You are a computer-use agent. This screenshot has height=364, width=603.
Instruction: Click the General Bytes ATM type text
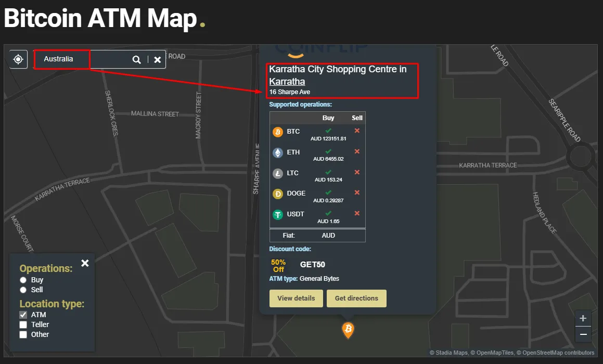(319, 279)
